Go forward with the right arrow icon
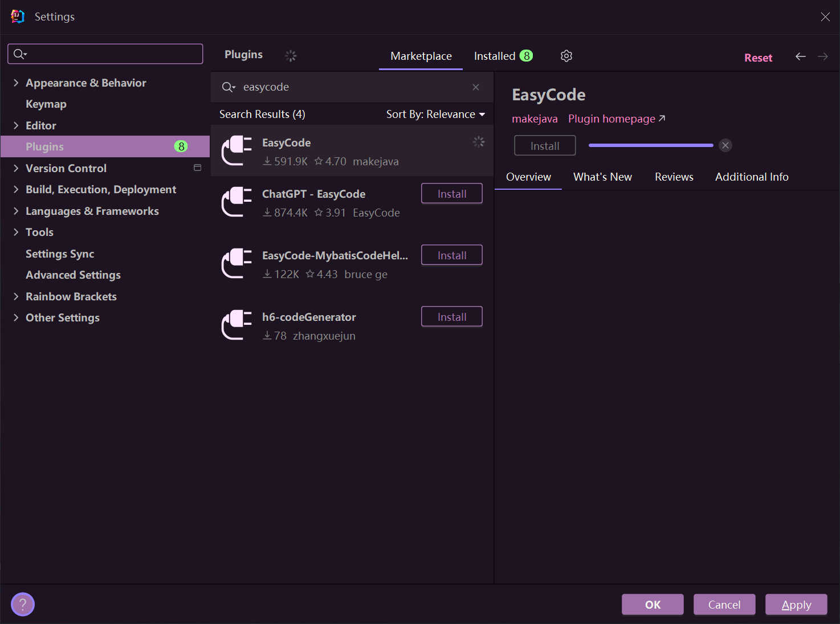The height and width of the screenshot is (624, 840). pos(823,56)
